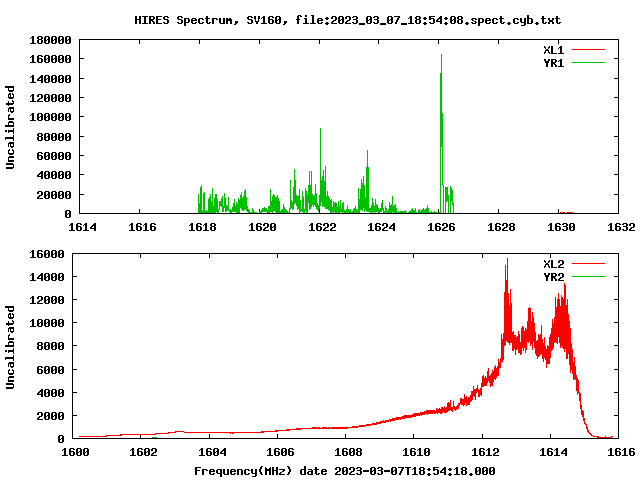640x480 pixels.
Task: Click the 1626 x-axis tick label
Action: tap(441, 227)
